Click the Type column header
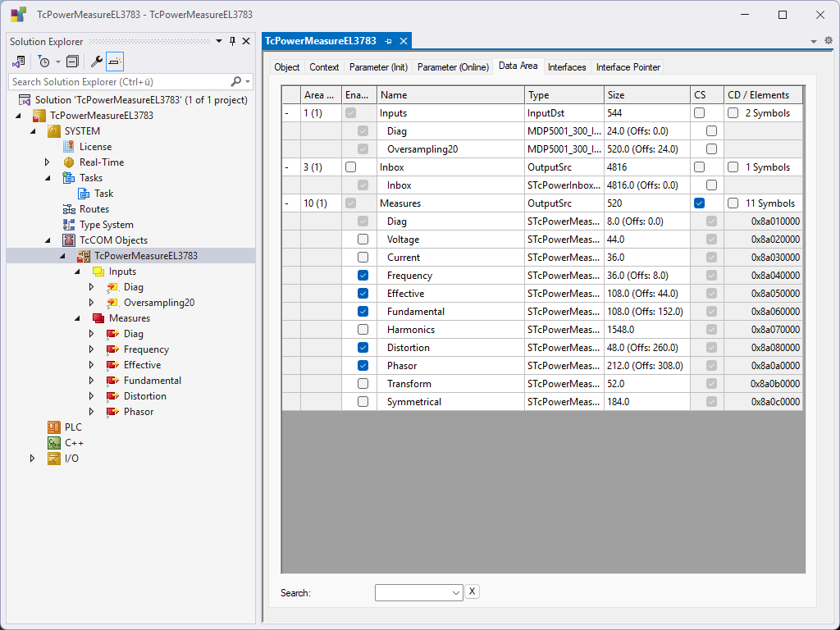This screenshot has height=630, width=840. (564, 95)
